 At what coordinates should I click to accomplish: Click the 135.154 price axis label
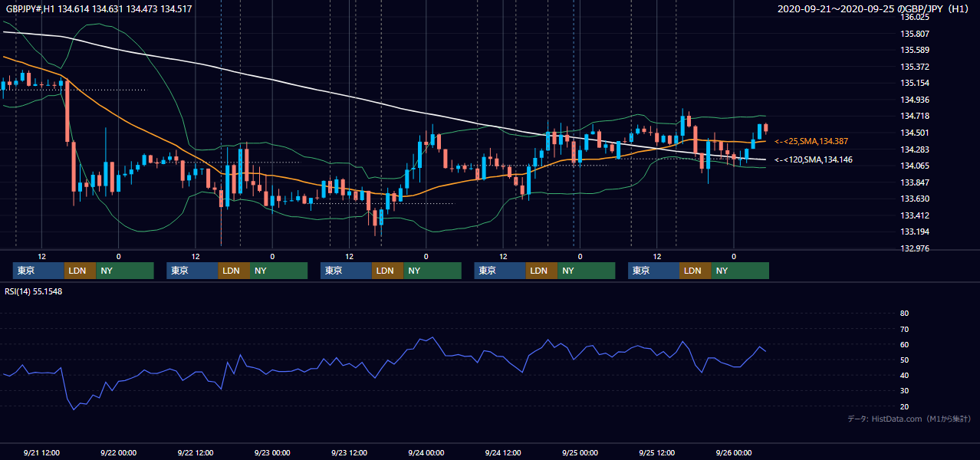click(916, 83)
